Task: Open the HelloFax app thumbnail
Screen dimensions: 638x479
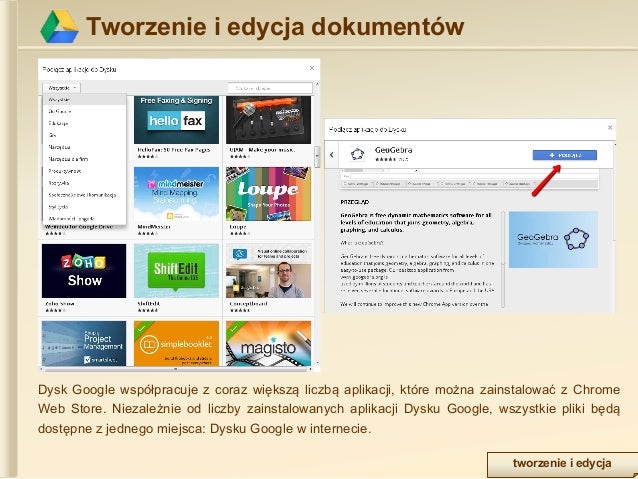Action: click(x=176, y=120)
